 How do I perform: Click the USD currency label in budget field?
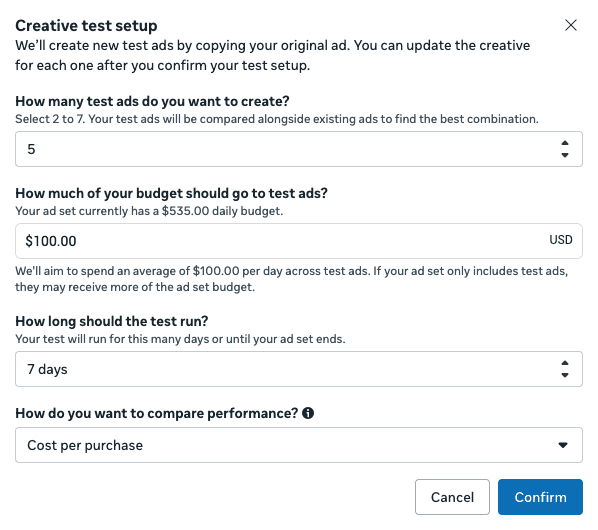pyautogui.click(x=561, y=240)
